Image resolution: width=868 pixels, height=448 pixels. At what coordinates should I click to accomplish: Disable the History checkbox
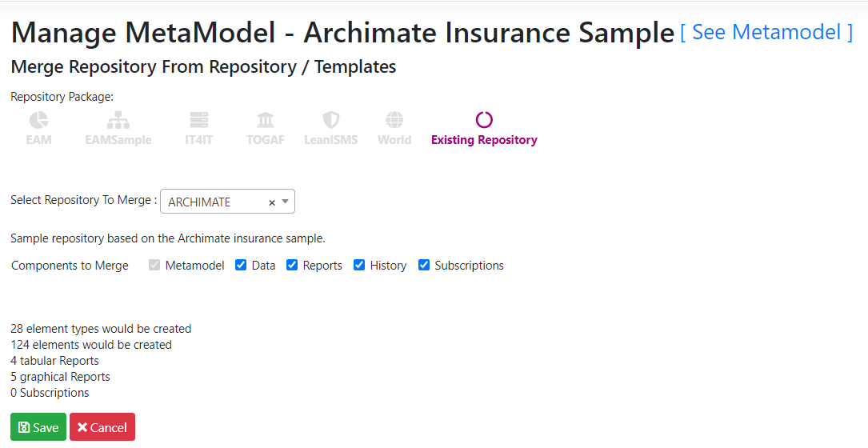(358, 265)
